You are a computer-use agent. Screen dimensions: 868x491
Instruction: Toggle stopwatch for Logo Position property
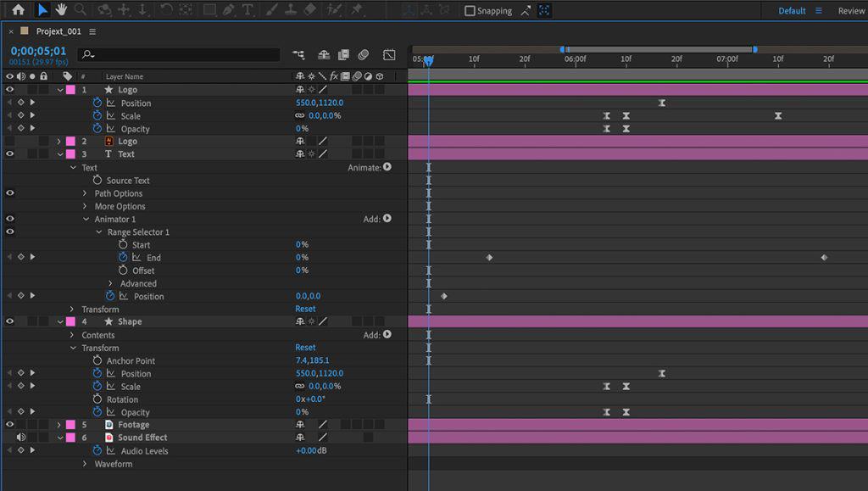pyautogui.click(x=97, y=103)
